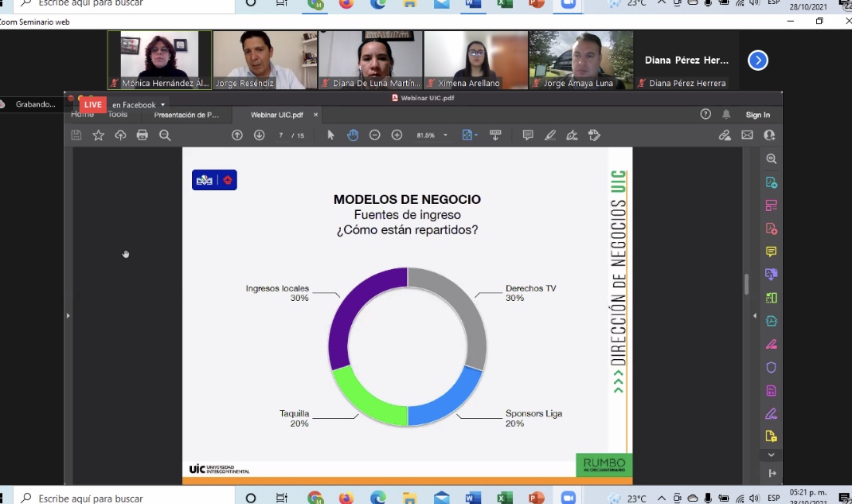Click the document's vertical scrollbar thumb

[x=747, y=284]
